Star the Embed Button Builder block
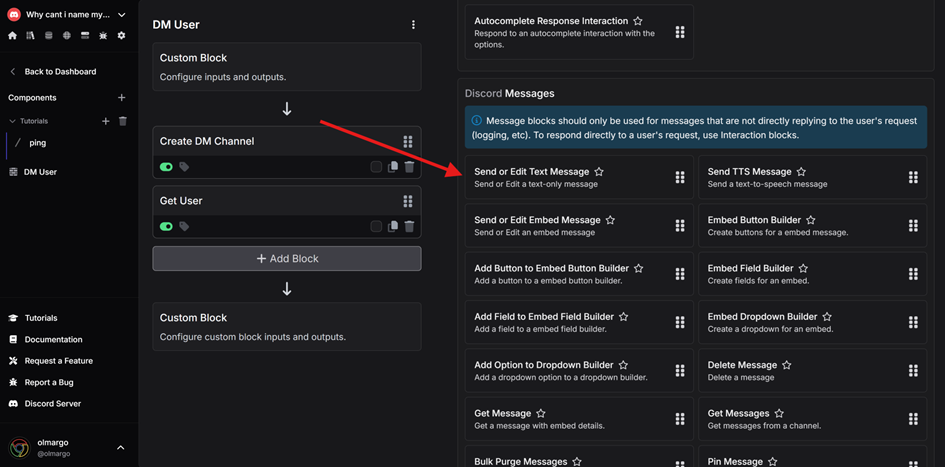This screenshot has width=945, height=467. click(811, 221)
